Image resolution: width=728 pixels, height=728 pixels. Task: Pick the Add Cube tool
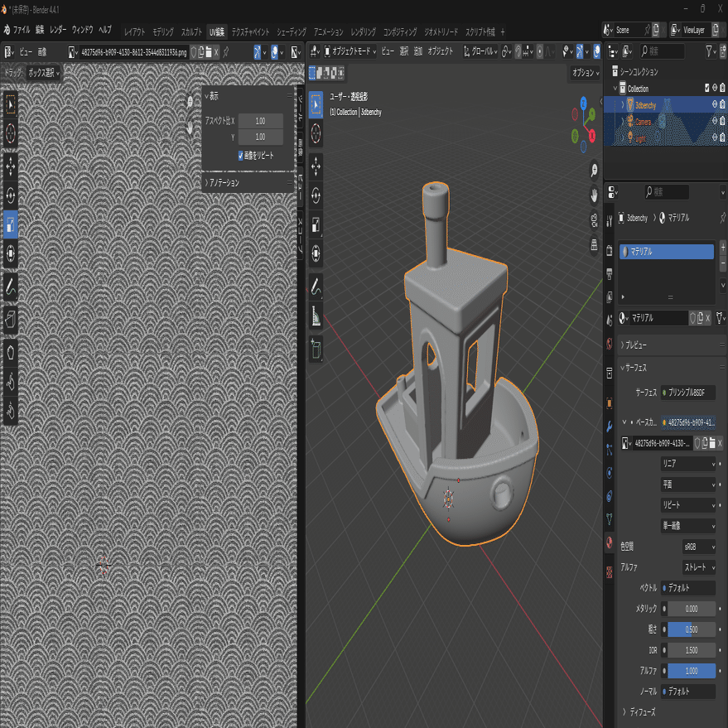(316, 350)
